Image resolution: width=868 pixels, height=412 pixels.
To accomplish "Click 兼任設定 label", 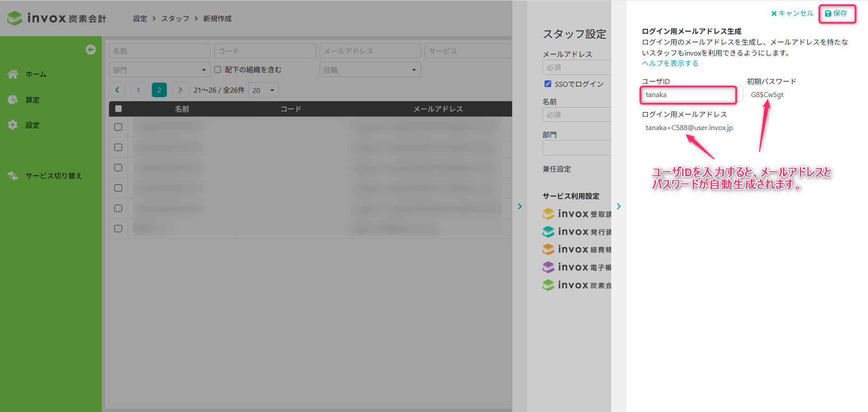I will (x=557, y=169).
